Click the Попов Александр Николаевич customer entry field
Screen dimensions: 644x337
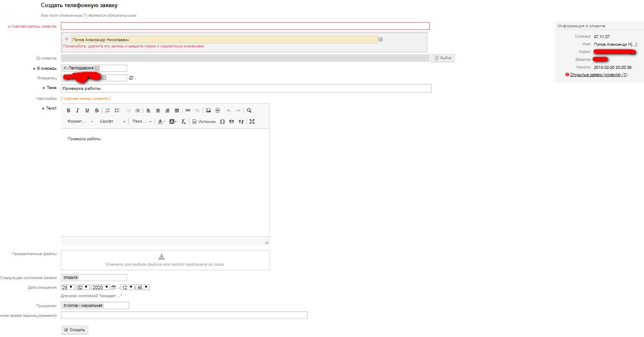(224, 39)
